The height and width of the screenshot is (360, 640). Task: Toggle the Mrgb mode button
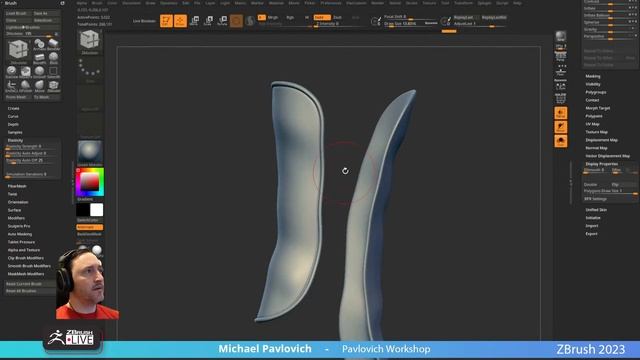coord(272,17)
